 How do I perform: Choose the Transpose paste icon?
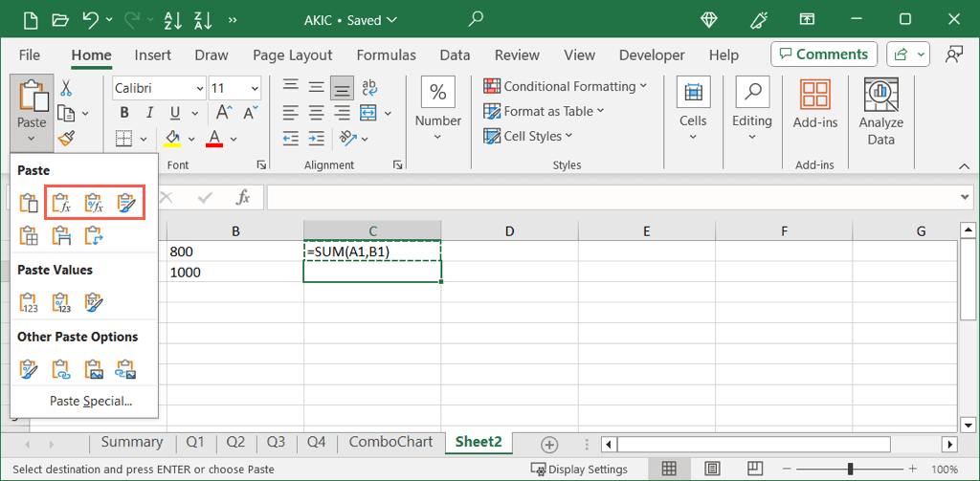tap(94, 235)
